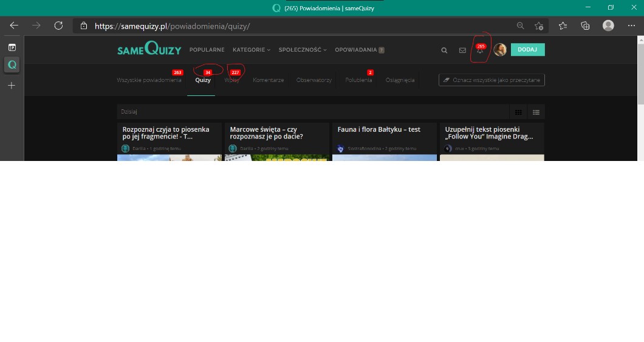
Task: Open messages via the envelope icon
Action: (x=462, y=50)
